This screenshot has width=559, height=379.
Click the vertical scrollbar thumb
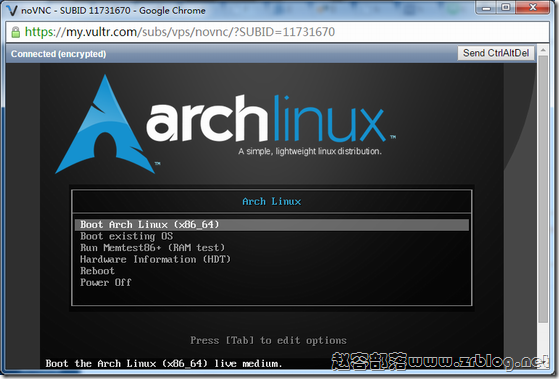tap(543, 189)
